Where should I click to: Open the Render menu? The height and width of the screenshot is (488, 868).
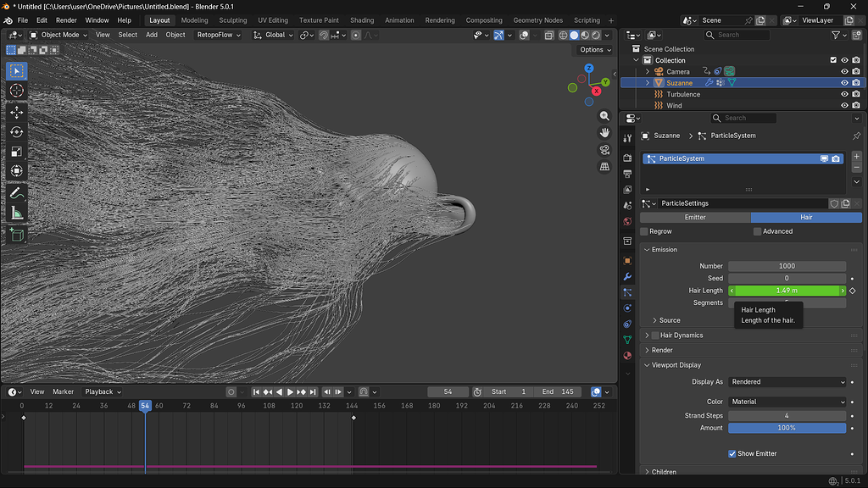[66, 20]
